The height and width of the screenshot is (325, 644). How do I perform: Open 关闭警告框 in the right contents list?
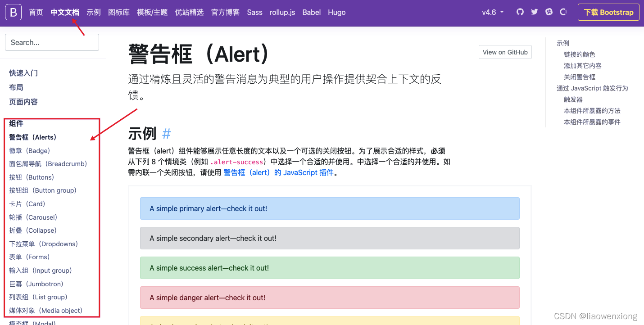click(579, 77)
